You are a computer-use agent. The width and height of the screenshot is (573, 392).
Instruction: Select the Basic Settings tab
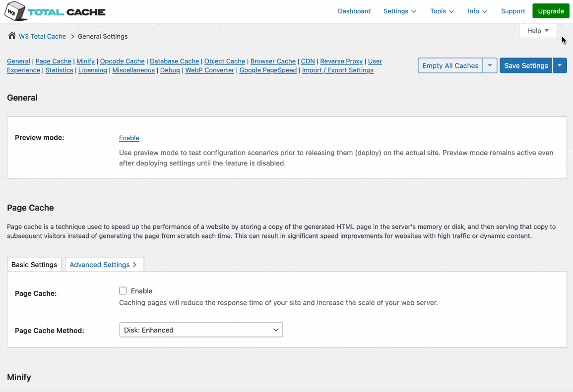(34, 265)
